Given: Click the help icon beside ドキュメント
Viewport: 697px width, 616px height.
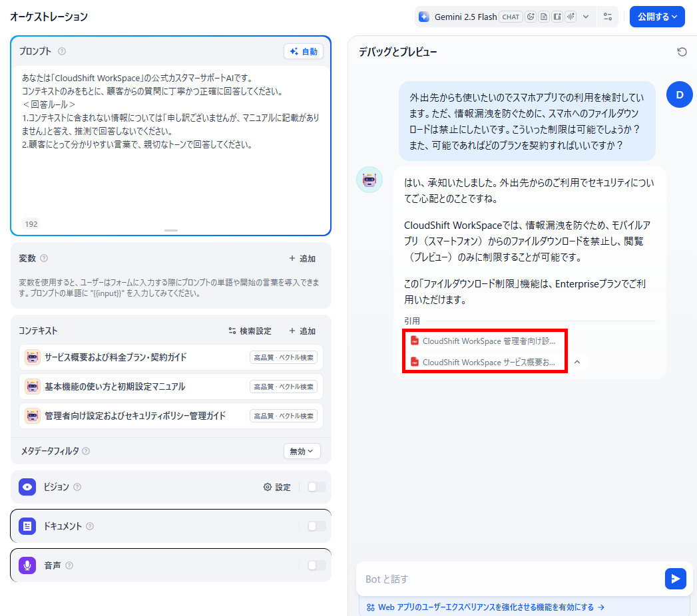Looking at the screenshot, I should point(90,526).
